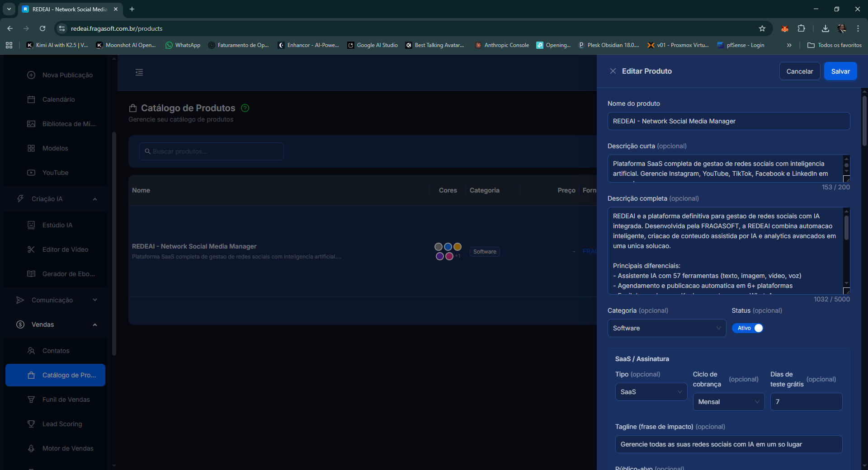Open the Tipo SaaS dropdown
Image resolution: width=868 pixels, height=470 pixels.
click(651, 392)
